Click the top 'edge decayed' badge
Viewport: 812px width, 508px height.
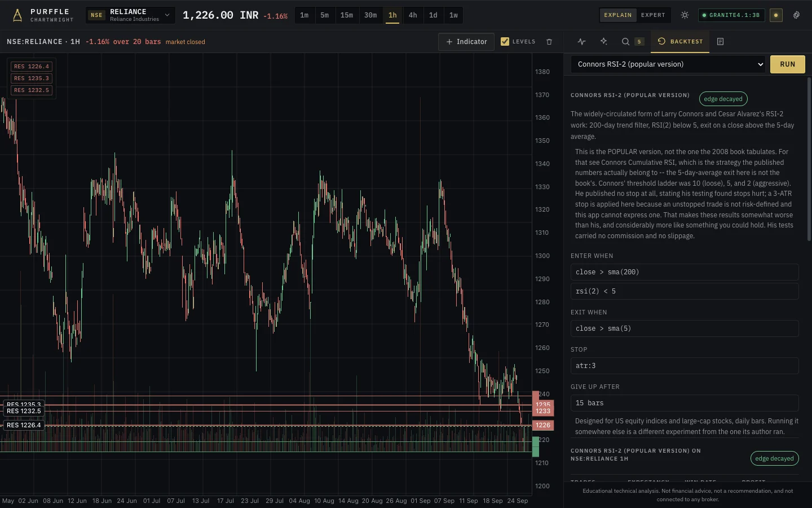click(723, 99)
